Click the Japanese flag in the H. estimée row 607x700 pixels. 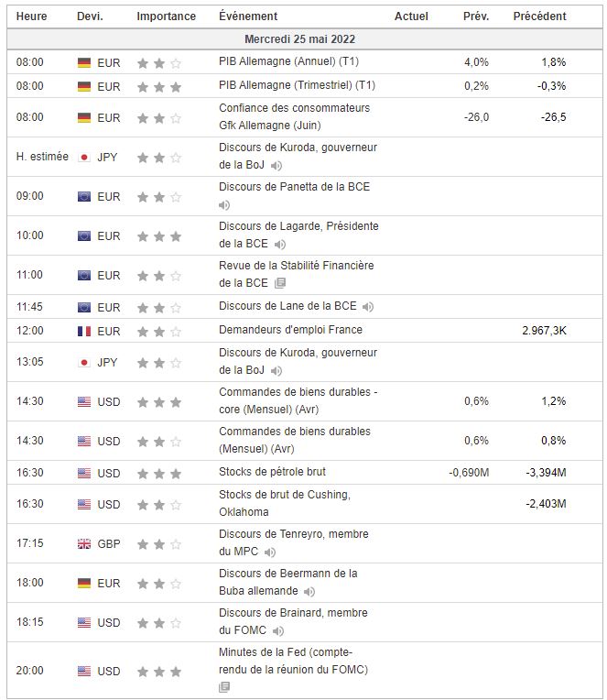[x=84, y=158]
